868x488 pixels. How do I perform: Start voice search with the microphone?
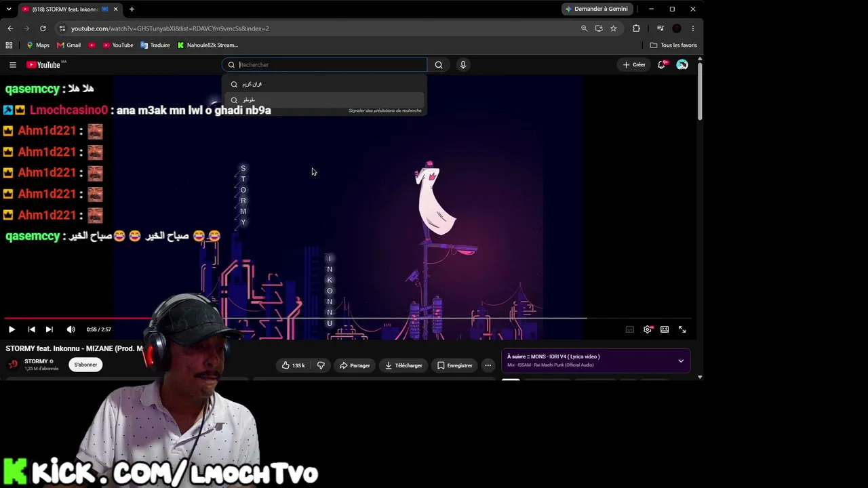coord(463,65)
